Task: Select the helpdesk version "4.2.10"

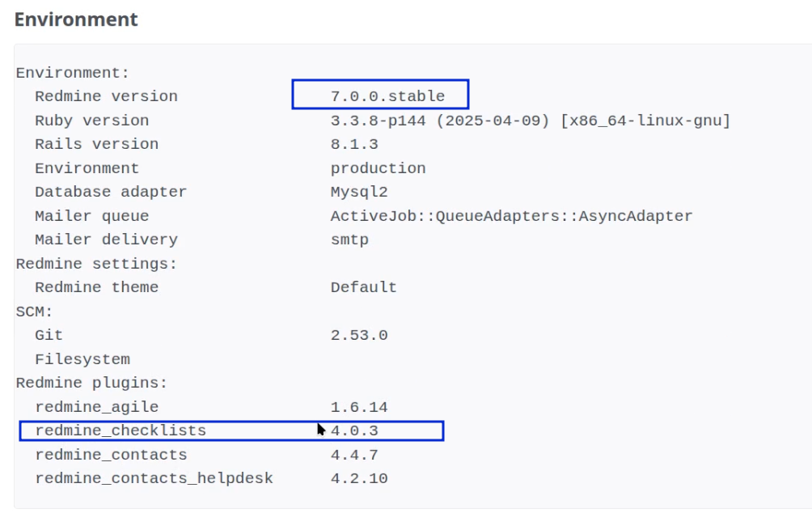Action: pos(359,478)
